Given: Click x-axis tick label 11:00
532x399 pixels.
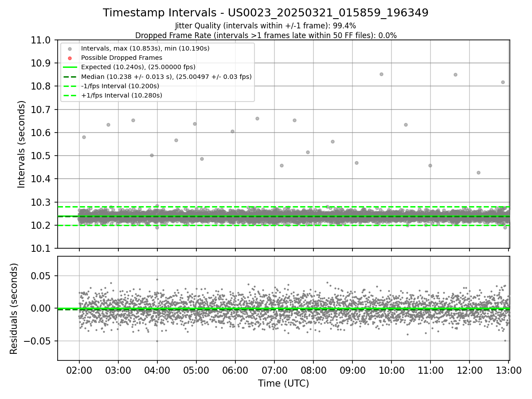Looking at the screenshot, I should pyautogui.click(x=430, y=370).
